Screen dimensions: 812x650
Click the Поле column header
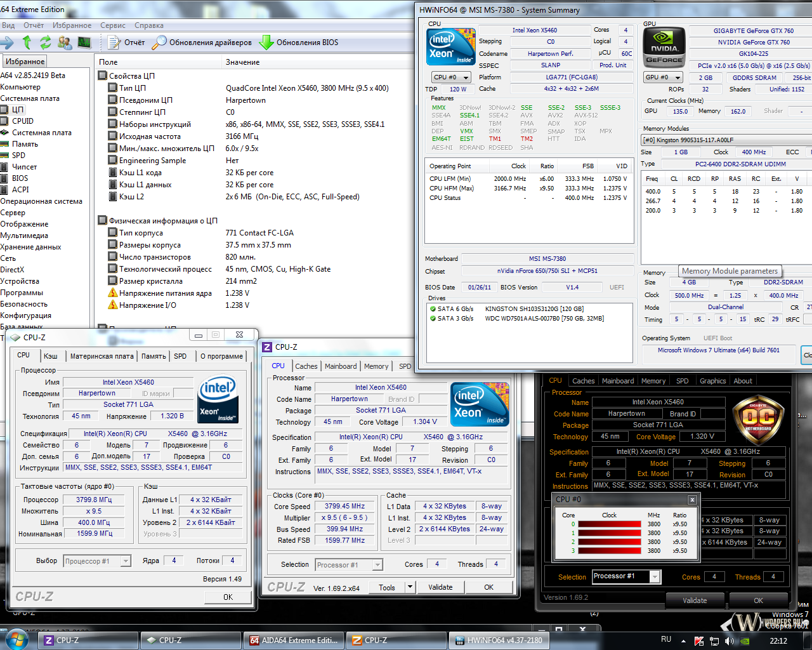point(159,62)
